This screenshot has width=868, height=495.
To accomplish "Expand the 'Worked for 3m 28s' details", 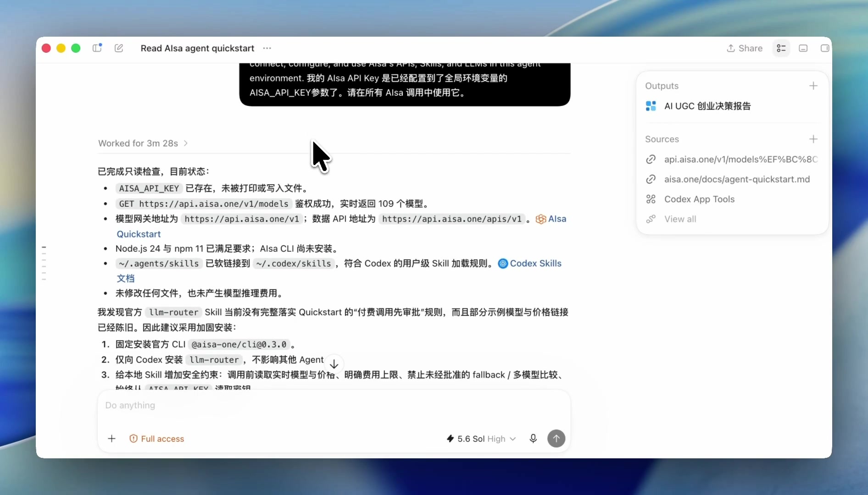I will pos(143,143).
